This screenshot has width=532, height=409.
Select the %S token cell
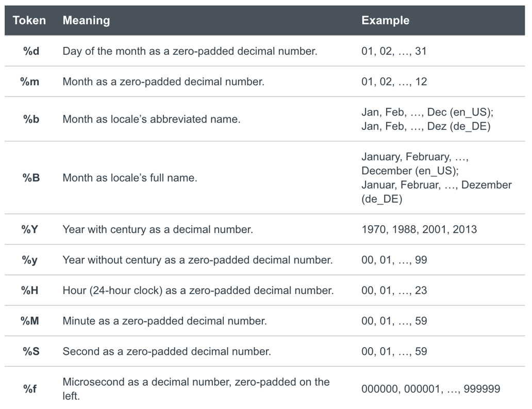point(31,351)
